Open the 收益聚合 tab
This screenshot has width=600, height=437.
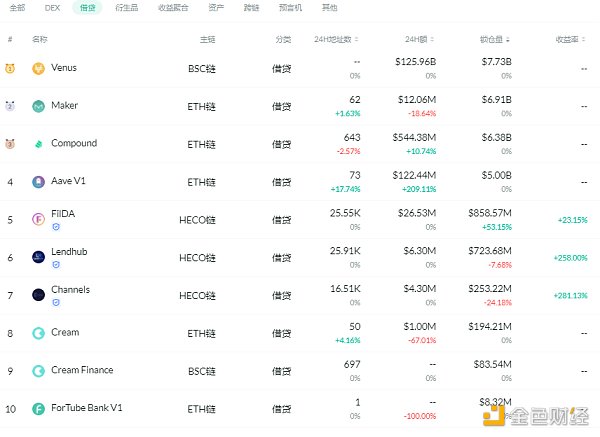click(x=173, y=8)
